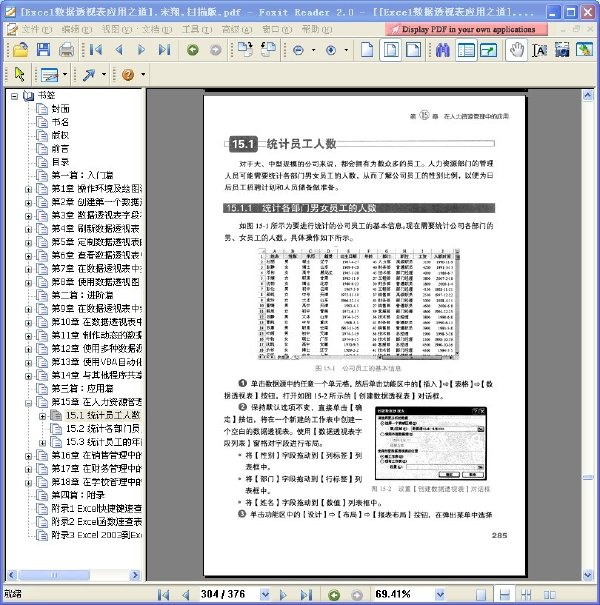Image resolution: width=600 pixels, height=605 pixels.
Task: Collapse the root 书签 tree node
Action: (14, 96)
